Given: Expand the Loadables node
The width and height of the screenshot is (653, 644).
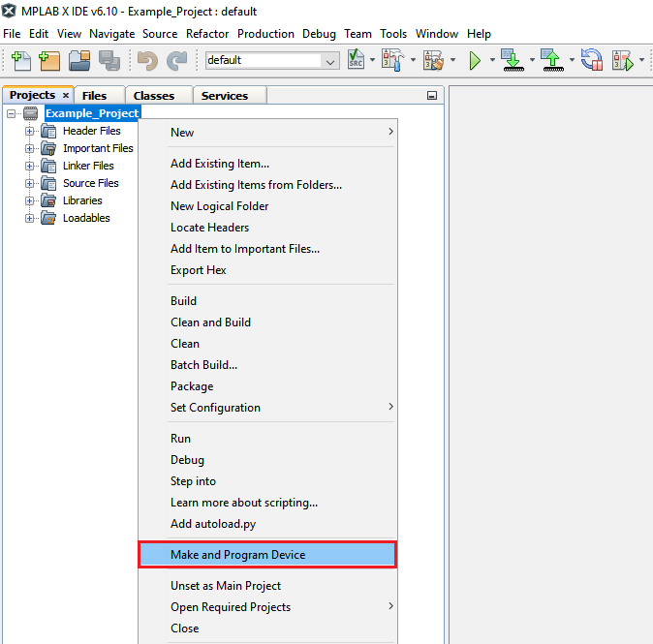Looking at the screenshot, I should pos(30,219).
